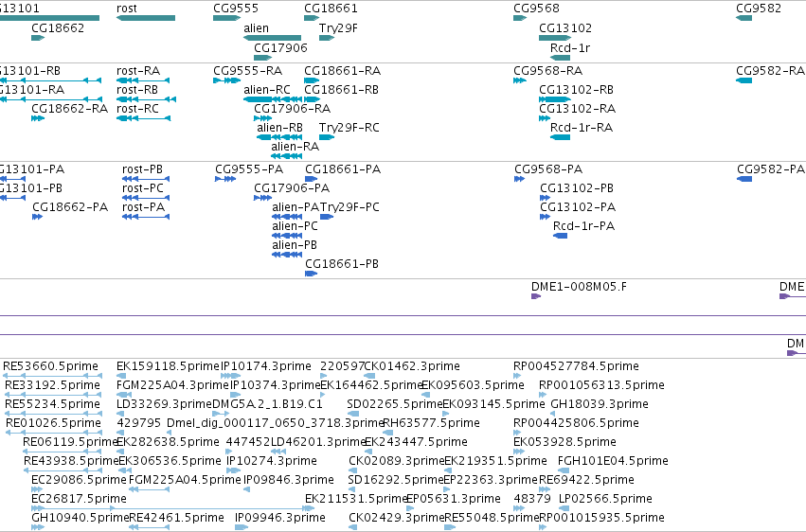
Task: Select transcript Try29F-RC
Action: point(349,128)
